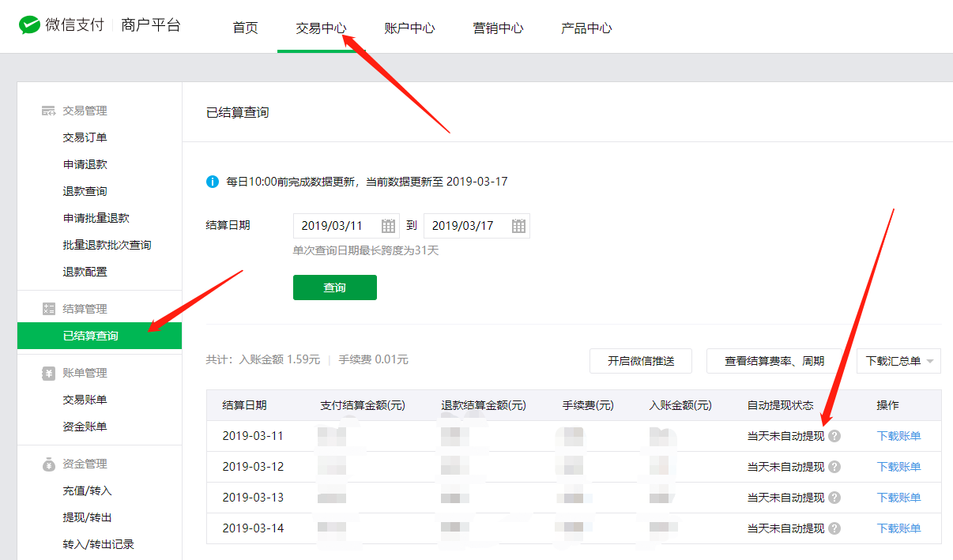Switch to the 账户中心 tab
The height and width of the screenshot is (560, 953).
tap(409, 28)
